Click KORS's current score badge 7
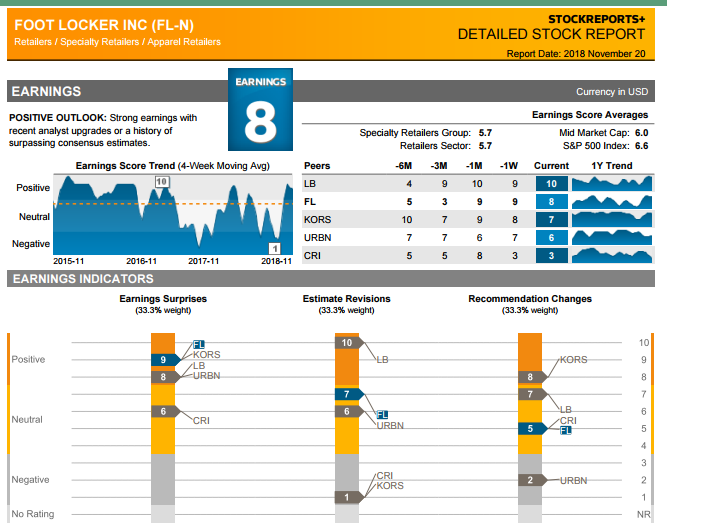Viewport: 705px width, 528px height. 552,219
